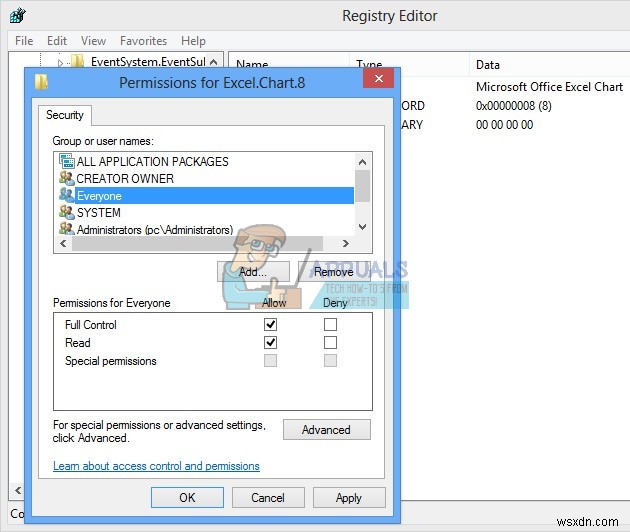The image size is (630, 532).
Task: Confirm with the OK button
Action: point(187,497)
